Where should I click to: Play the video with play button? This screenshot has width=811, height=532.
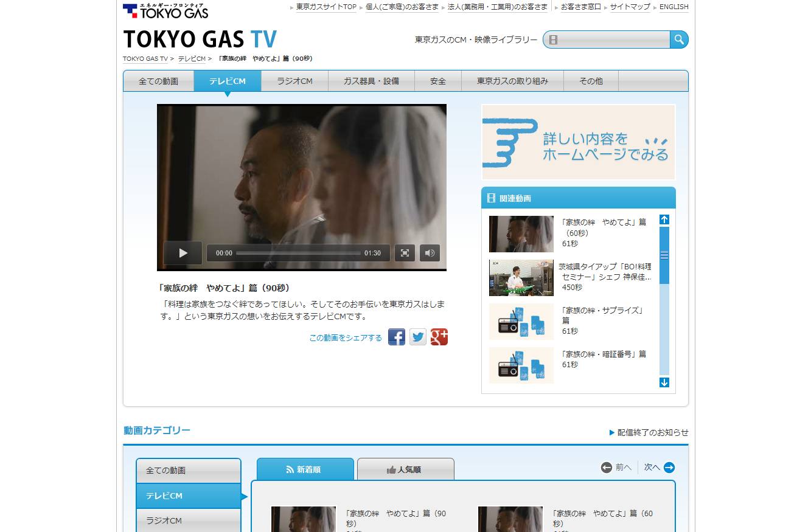pyautogui.click(x=183, y=253)
